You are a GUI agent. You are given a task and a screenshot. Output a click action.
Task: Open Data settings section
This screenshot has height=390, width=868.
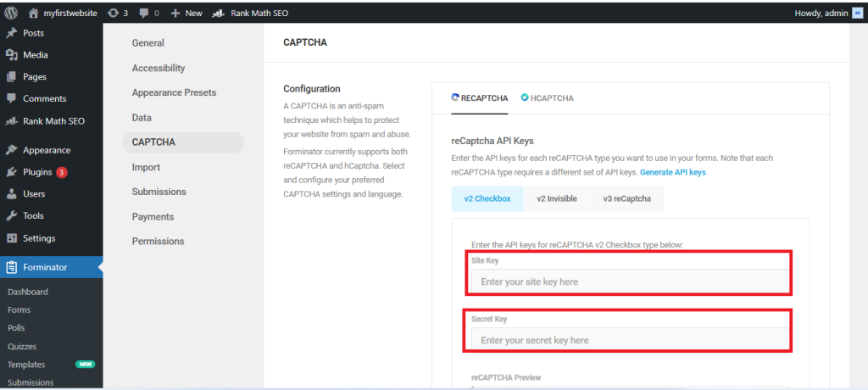coord(142,118)
